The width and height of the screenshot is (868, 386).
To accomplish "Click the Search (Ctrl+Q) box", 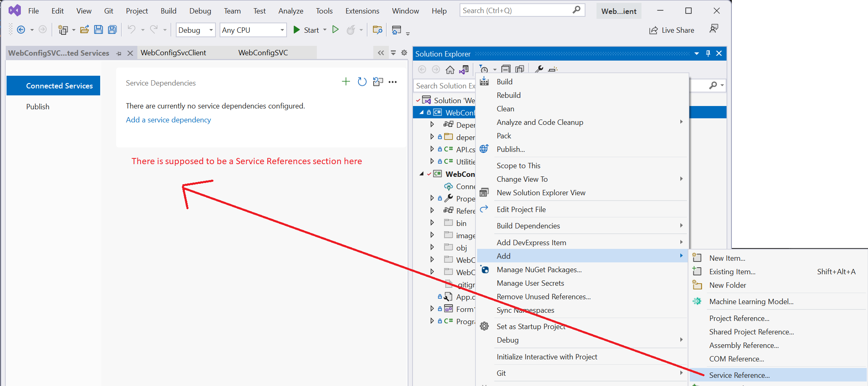I will click(522, 10).
